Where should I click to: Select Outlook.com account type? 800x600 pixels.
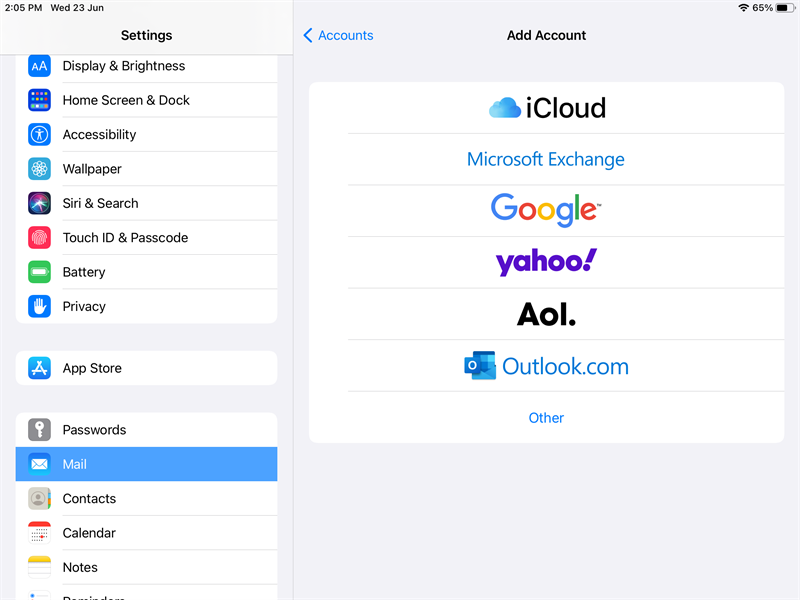[546, 366]
